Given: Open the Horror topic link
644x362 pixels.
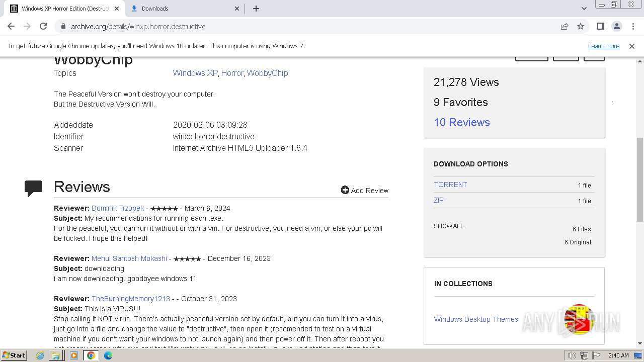Looking at the screenshot, I should (x=232, y=73).
